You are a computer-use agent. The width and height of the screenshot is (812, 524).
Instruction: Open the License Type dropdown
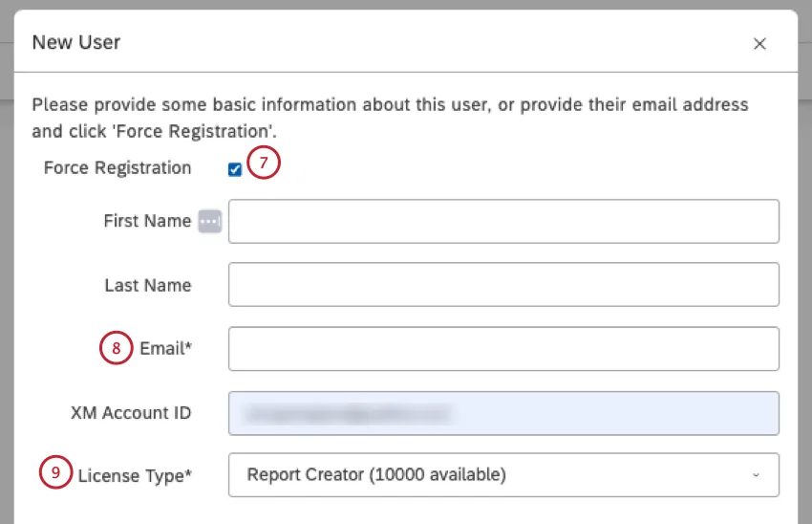click(x=503, y=474)
